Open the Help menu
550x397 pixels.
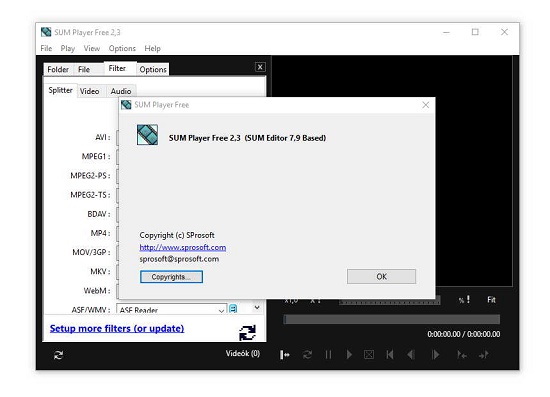tap(152, 48)
